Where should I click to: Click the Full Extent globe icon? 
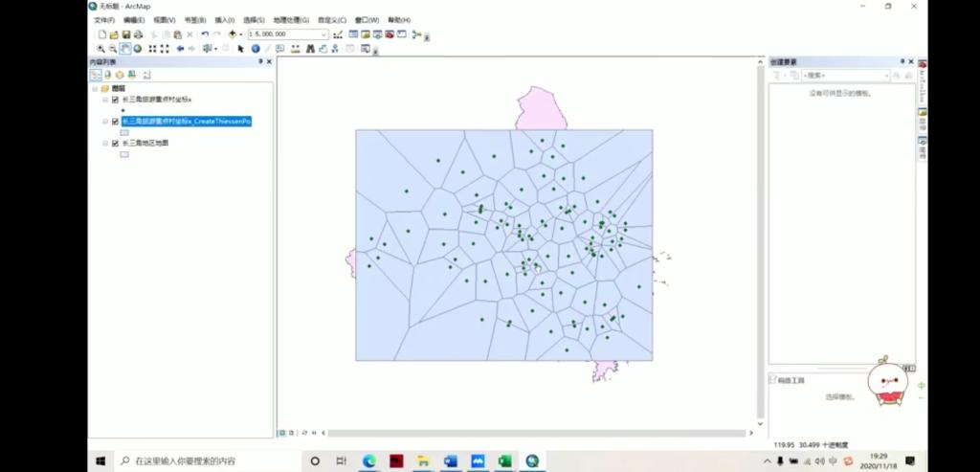click(x=138, y=48)
